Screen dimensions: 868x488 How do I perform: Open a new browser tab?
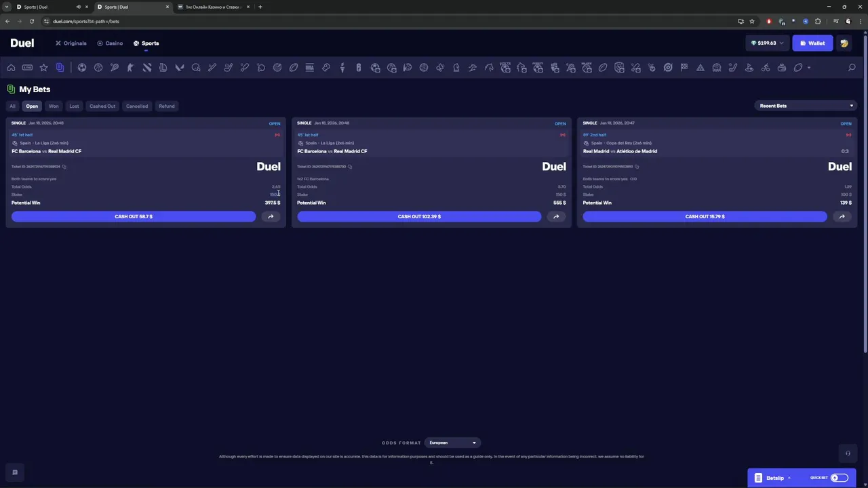[260, 7]
